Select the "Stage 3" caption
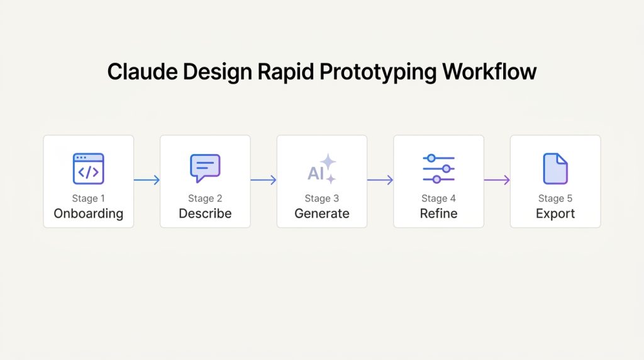The width and height of the screenshot is (644, 360). [322, 198]
